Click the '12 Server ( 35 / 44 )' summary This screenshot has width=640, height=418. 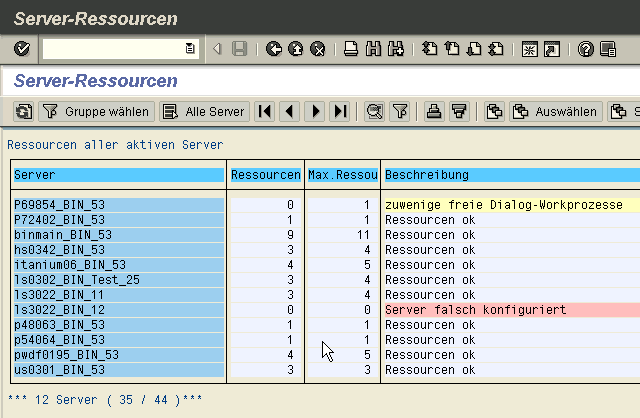pyautogui.click(x=105, y=400)
